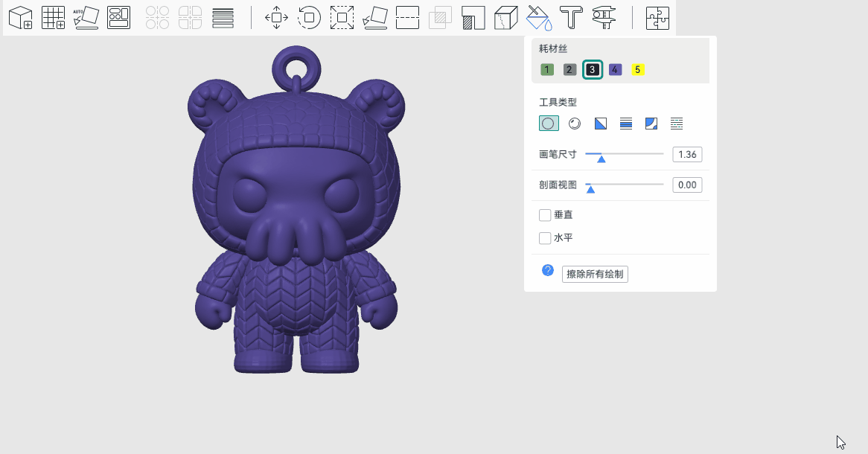The image size is (868, 454).
Task: Open the Variable layer height tool
Action: (x=223, y=18)
